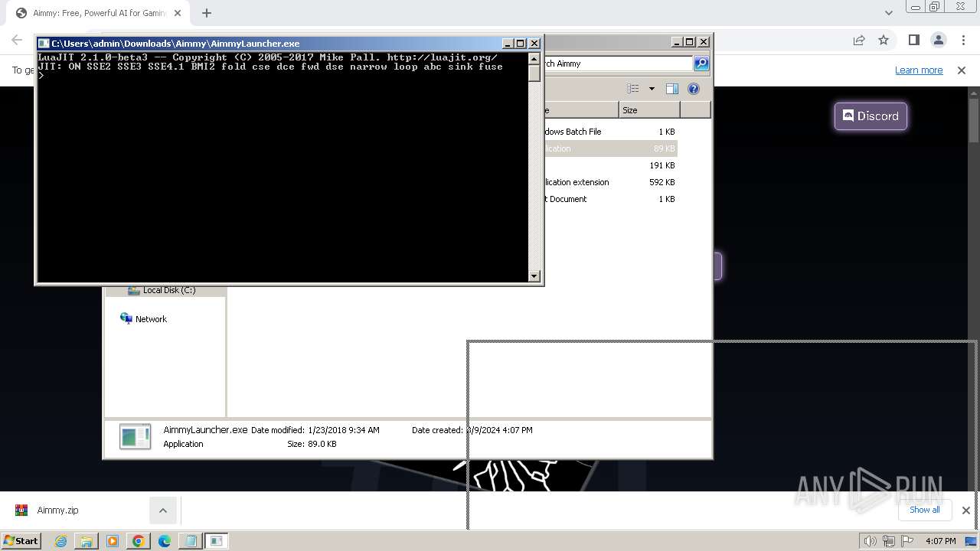Image resolution: width=980 pixels, height=551 pixels.
Task: Click the AimmyLauncher.exe details pane thumbnail
Action: (x=136, y=436)
